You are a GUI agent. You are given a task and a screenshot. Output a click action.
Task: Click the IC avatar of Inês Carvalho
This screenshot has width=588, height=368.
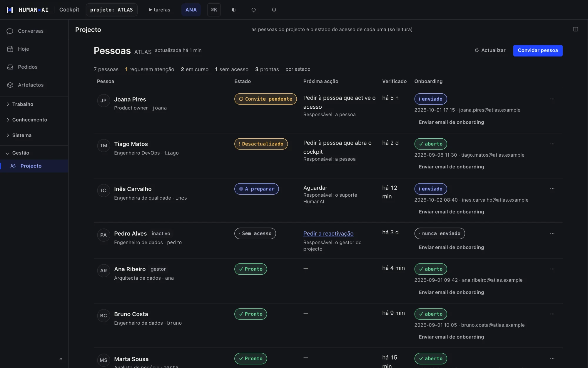coord(103,190)
